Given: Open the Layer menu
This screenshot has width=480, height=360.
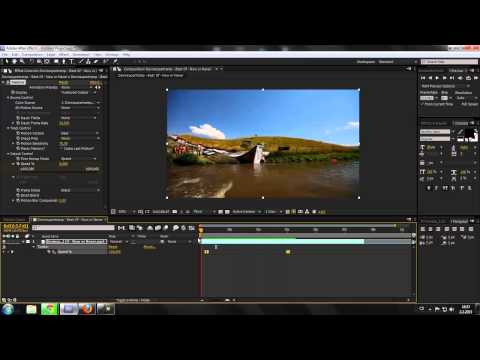Looking at the screenshot, I should pyautogui.click(x=51, y=54).
